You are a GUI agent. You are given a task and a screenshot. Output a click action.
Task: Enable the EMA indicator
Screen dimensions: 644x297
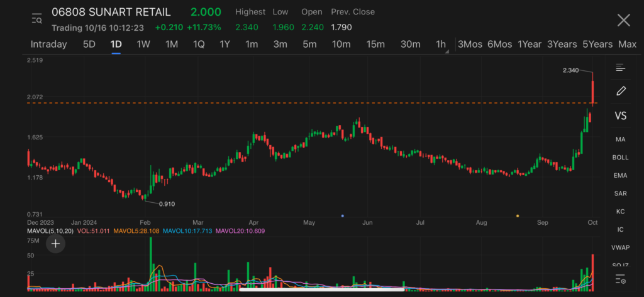pyautogui.click(x=621, y=175)
